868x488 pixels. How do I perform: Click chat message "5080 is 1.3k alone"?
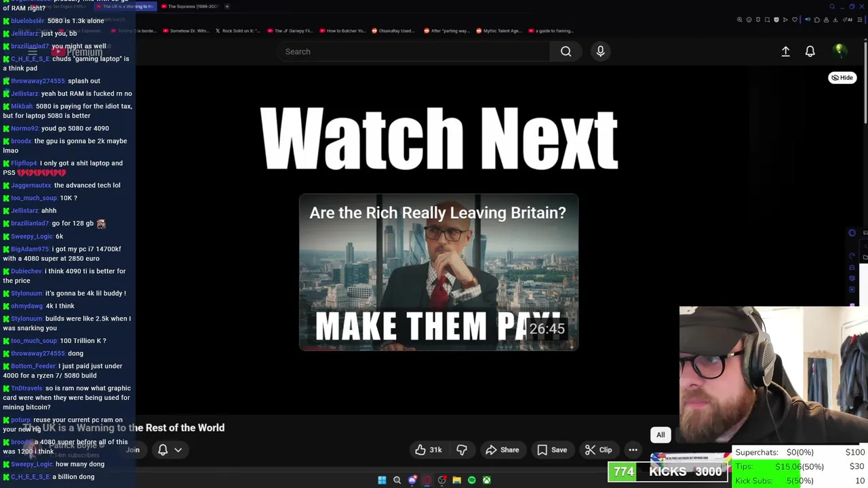pos(75,21)
